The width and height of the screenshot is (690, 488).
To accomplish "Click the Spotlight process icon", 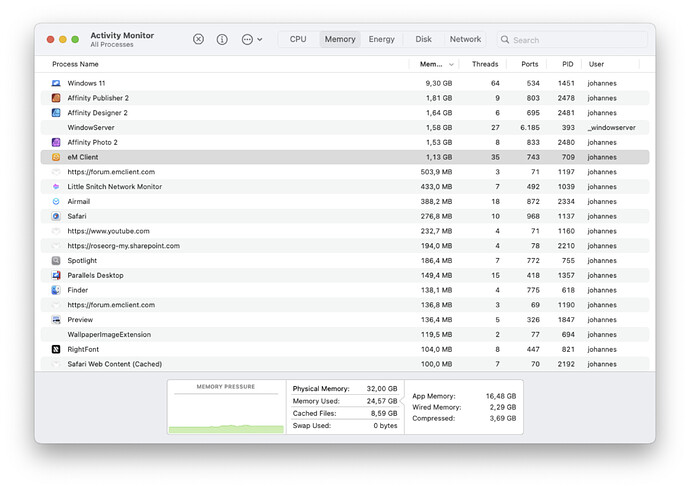I will point(56,261).
